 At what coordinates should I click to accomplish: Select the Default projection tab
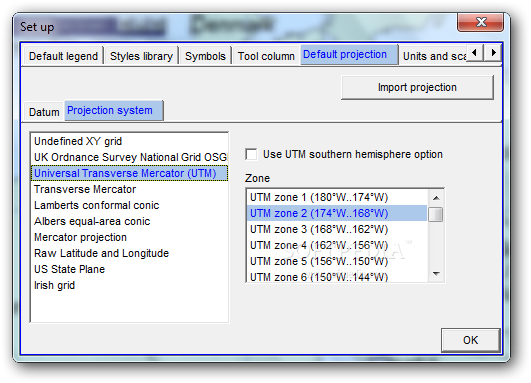click(x=349, y=54)
